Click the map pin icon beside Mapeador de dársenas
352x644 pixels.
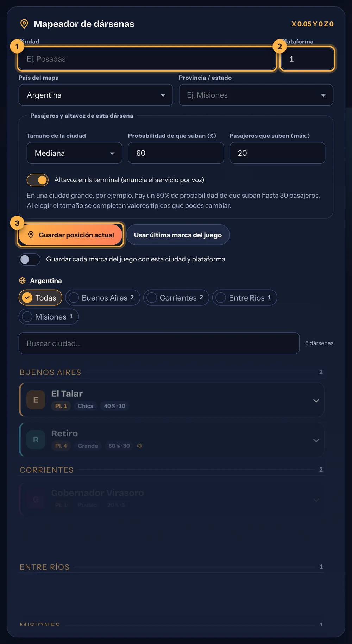(x=24, y=24)
